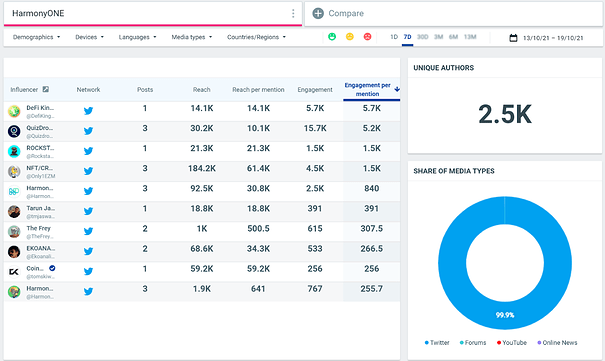Click the 15.7K engagement value

315,128
